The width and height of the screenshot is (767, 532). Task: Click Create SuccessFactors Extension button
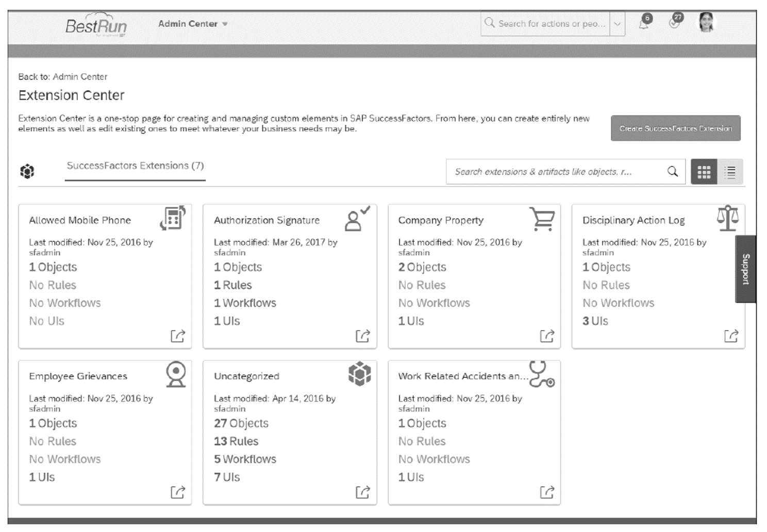pos(675,128)
